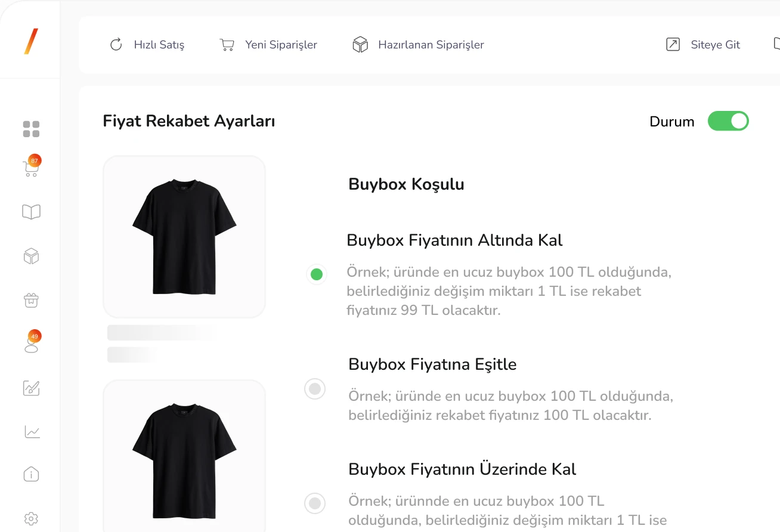Select the Buybox Fiyatının Üzerinde Kal radio

pos(315,503)
